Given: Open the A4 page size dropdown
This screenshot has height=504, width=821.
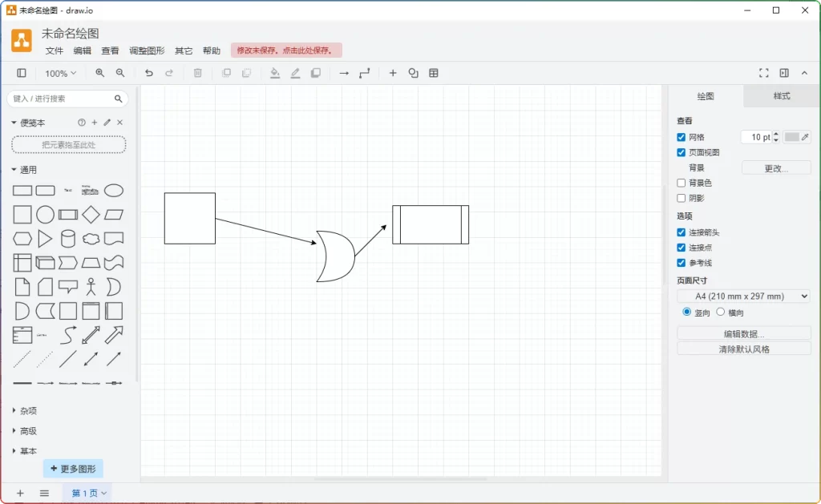Looking at the screenshot, I should coord(742,296).
